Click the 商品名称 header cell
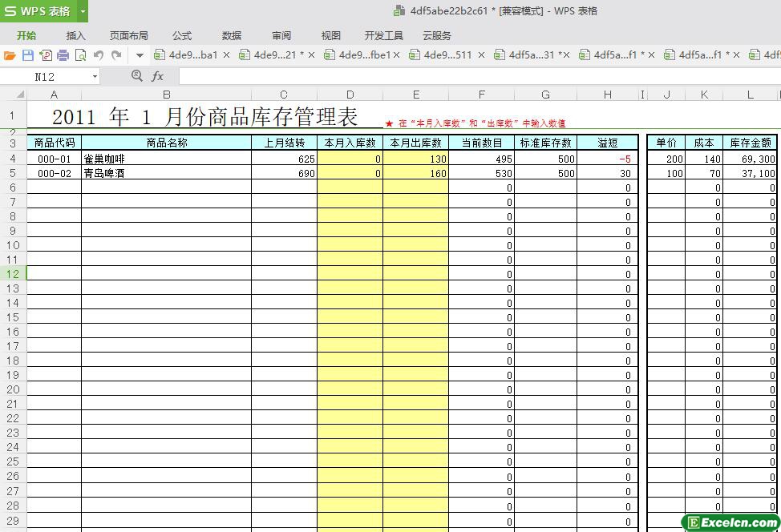781x532 pixels. [x=166, y=143]
